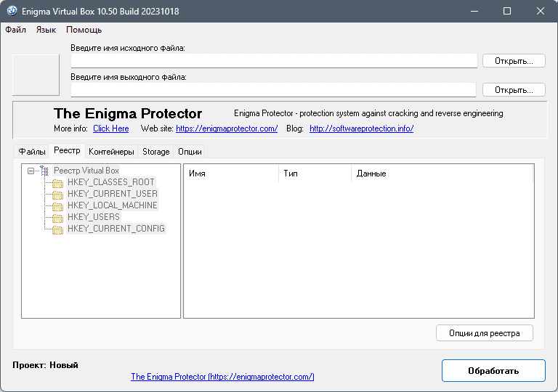
Task: Switch to the Файлы tab
Action: tap(32, 152)
